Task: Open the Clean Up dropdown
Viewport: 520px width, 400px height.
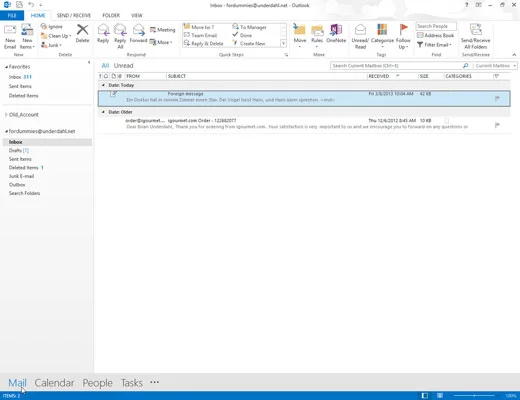Action: [56, 36]
